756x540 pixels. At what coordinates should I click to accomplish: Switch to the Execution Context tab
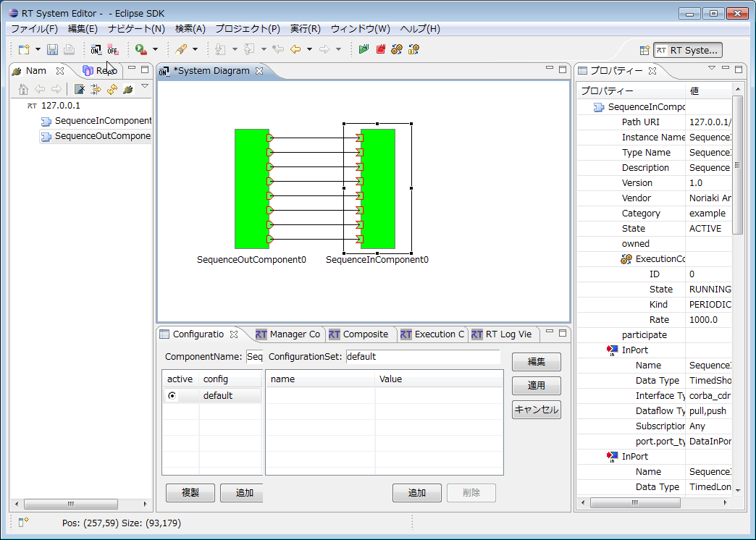(432, 334)
